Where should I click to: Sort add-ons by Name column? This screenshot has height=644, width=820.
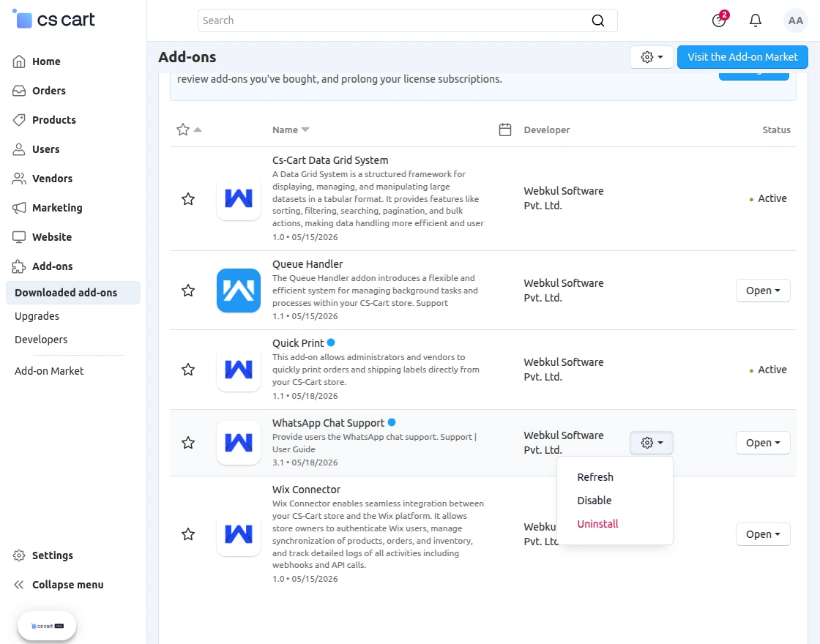point(291,130)
